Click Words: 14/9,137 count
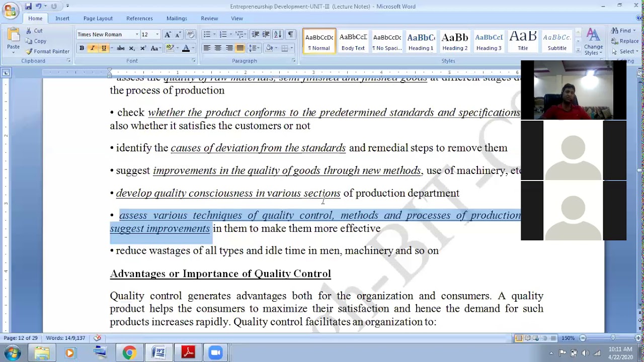Screen dimensions: 644x362 (65, 338)
